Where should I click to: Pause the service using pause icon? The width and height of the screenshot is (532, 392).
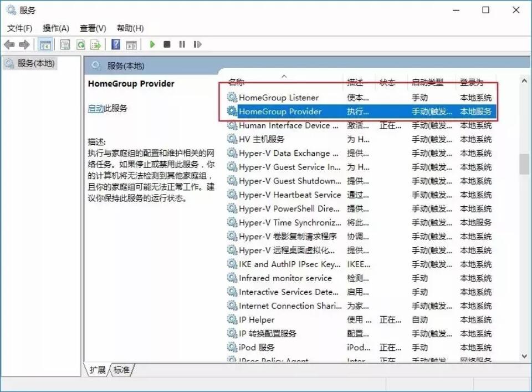click(183, 44)
